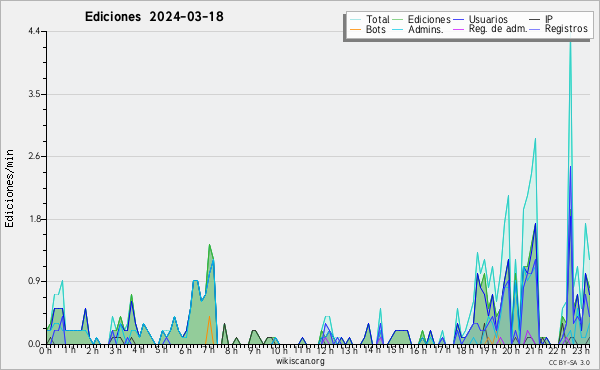
Task: Click the chart title 'Ediciones 2024-03-18'
Action: 154,17
